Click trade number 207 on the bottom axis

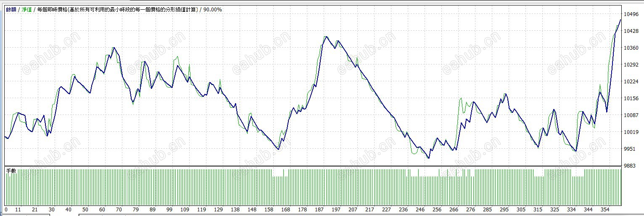point(353,210)
